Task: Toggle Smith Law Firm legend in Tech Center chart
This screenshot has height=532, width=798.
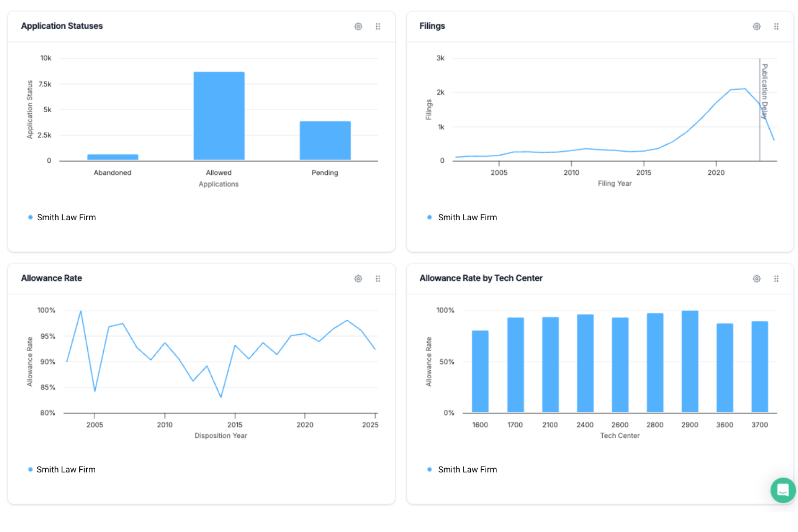Action: (x=462, y=469)
